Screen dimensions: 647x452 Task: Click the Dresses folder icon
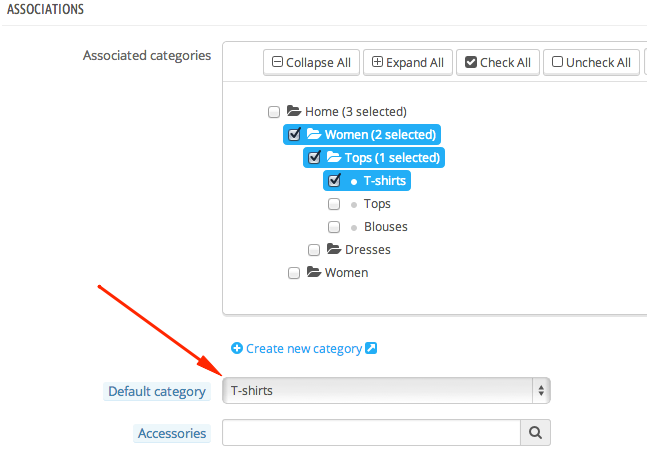coord(334,249)
